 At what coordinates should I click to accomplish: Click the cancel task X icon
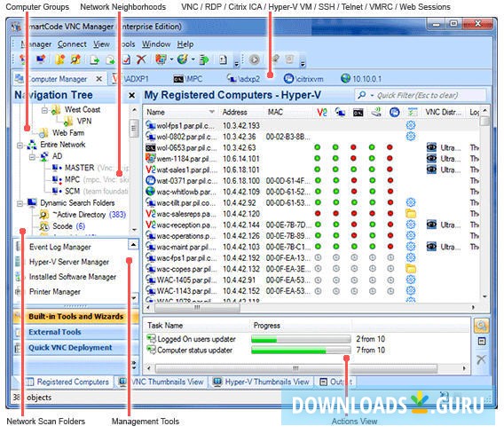coord(481,359)
